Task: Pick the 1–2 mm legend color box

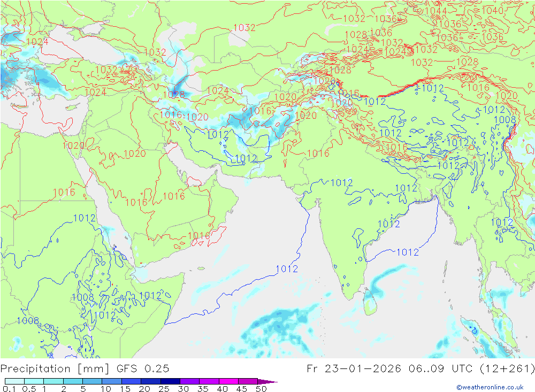Action: (x=53, y=381)
